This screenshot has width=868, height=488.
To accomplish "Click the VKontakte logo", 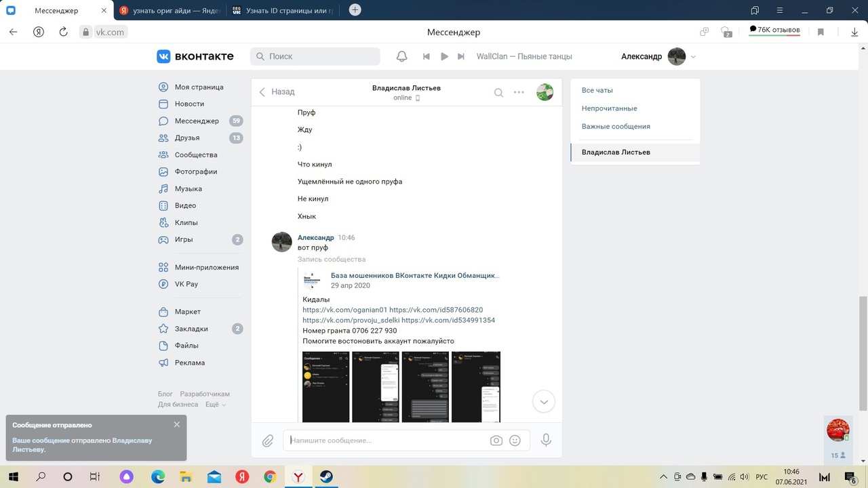I will pos(195,56).
